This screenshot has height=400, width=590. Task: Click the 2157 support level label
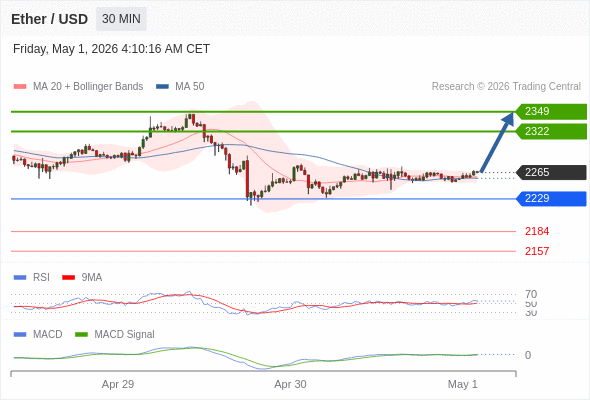click(537, 251)
